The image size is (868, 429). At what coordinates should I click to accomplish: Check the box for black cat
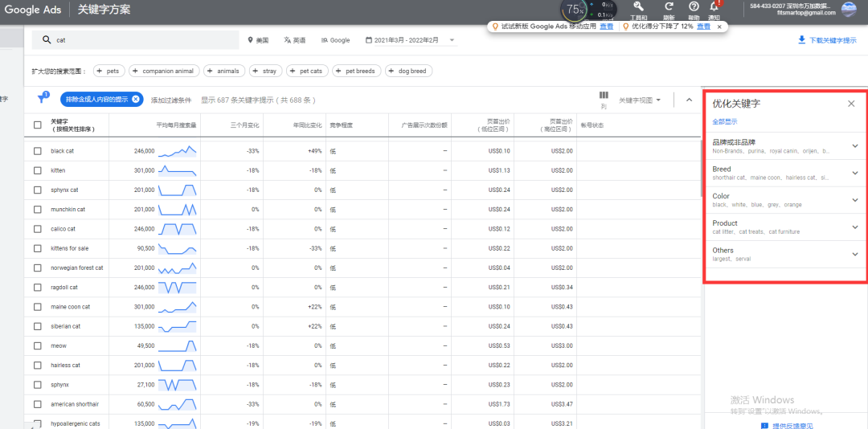38,151
